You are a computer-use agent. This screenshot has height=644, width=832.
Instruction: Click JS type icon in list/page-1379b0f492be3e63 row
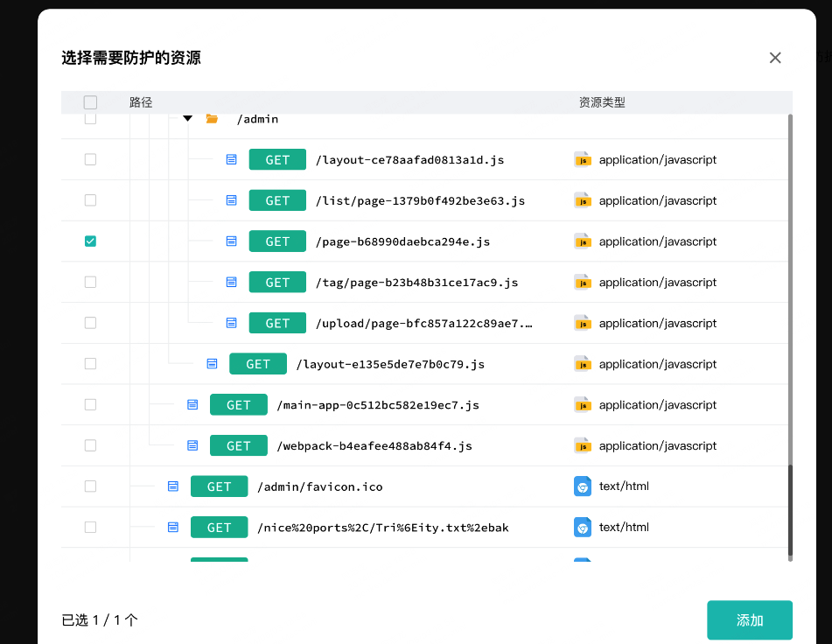583,200
